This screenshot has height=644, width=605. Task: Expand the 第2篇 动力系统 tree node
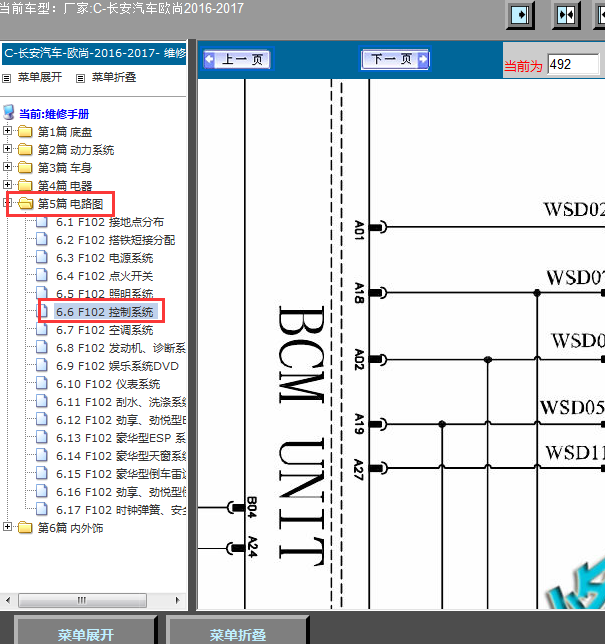point(7,148)
